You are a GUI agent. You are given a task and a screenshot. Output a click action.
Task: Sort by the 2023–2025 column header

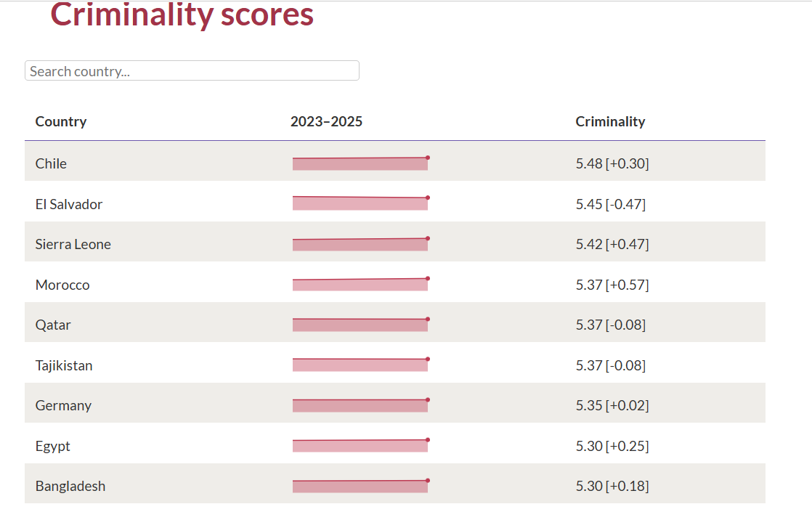[326, 121]
